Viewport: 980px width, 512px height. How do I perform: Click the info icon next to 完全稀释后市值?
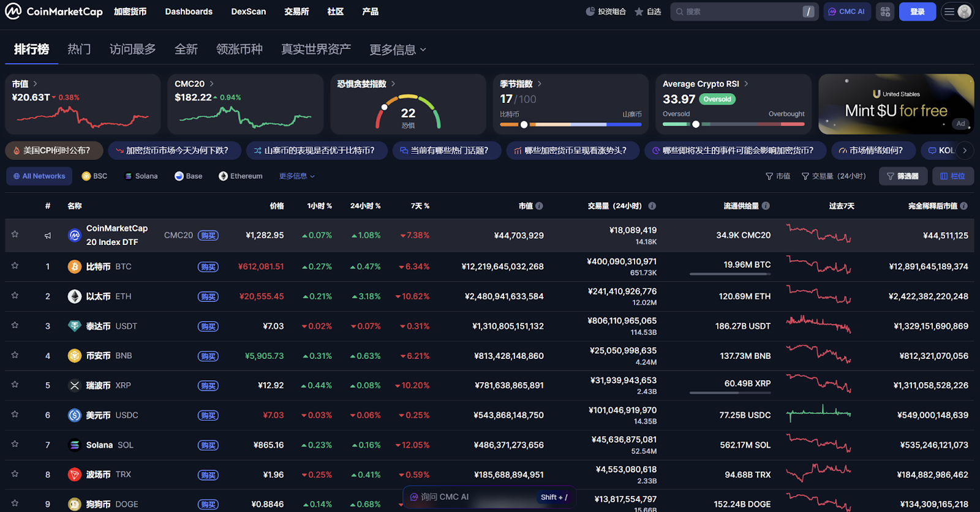[964, 206]
